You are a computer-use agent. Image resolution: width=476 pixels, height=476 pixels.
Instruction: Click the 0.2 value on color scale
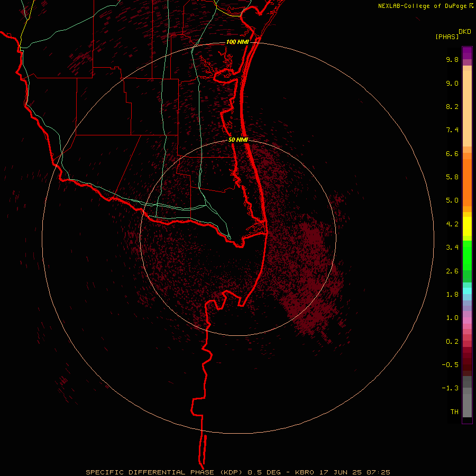point(452,342)
